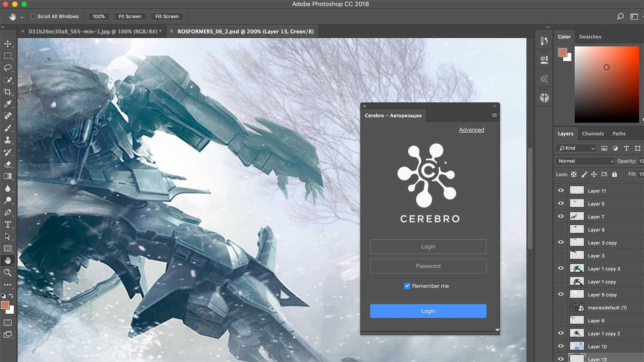Viewport: 644px width, 362px height.
Task: Open the Normal blend mode dropdown
Action: [x=585, y=161]
